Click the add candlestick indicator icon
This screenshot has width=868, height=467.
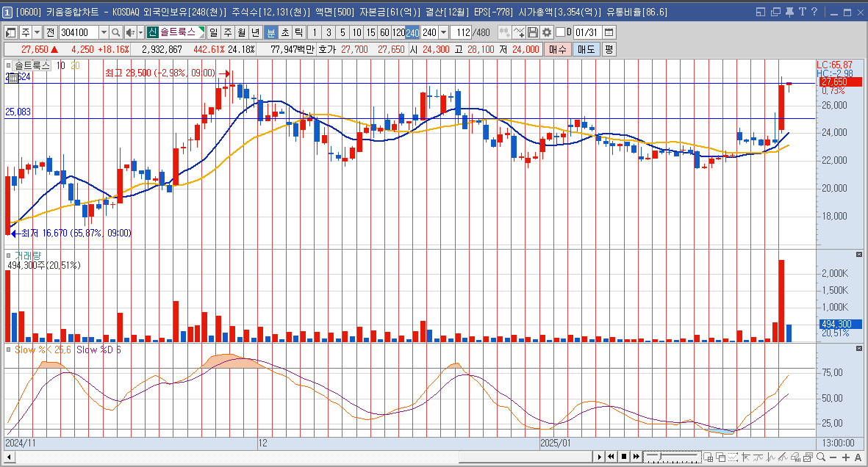pyautogui.click(x=504, y=32)
